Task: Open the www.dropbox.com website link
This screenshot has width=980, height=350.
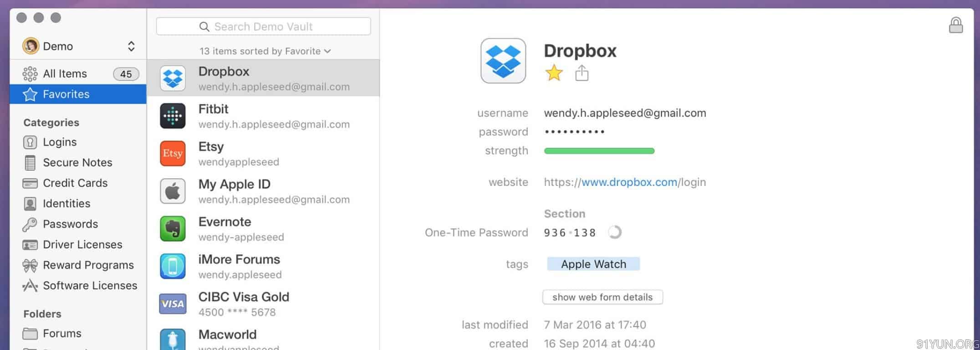Action: (629, 182)
